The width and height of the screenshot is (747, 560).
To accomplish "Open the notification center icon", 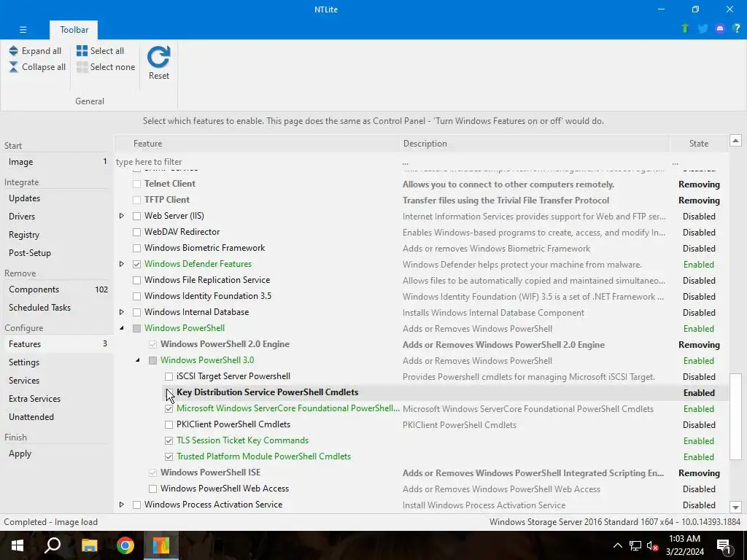I will [724, 545].
